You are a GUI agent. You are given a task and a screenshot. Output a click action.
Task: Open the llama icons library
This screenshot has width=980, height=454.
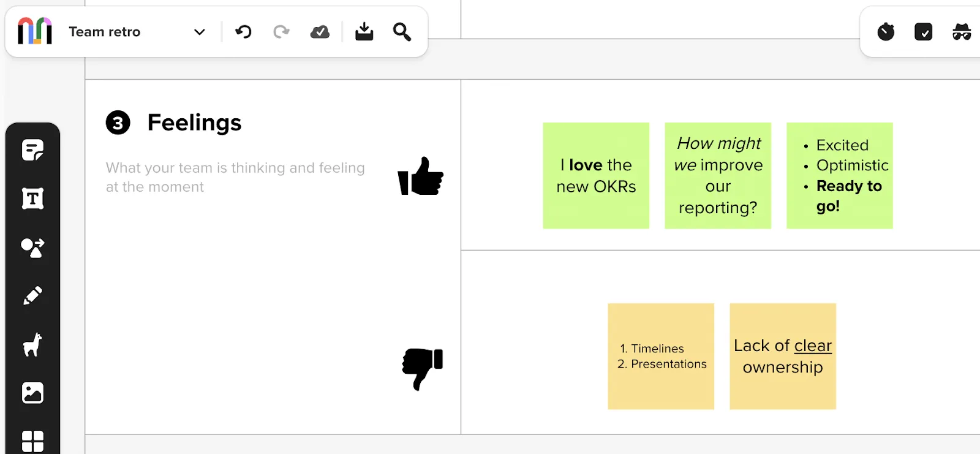click(x=32, y=344)
